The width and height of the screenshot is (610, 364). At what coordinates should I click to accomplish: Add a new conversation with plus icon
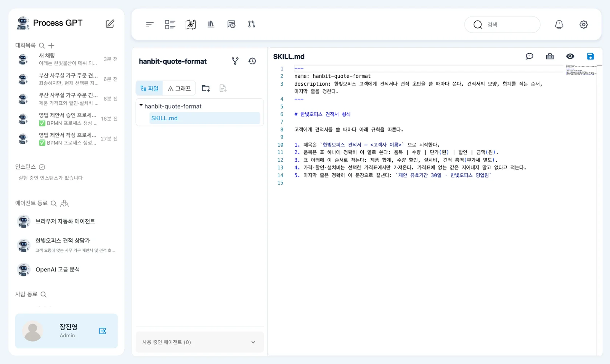click(51, 45)
